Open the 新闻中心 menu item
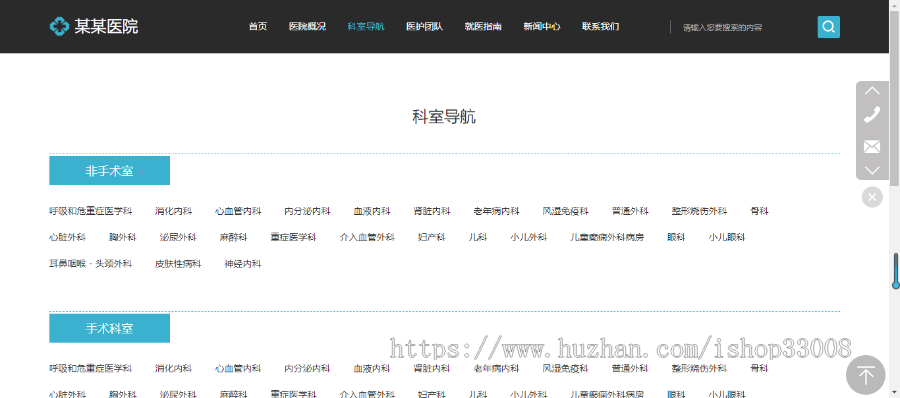 pyautogui.click(x=541, y=26)
